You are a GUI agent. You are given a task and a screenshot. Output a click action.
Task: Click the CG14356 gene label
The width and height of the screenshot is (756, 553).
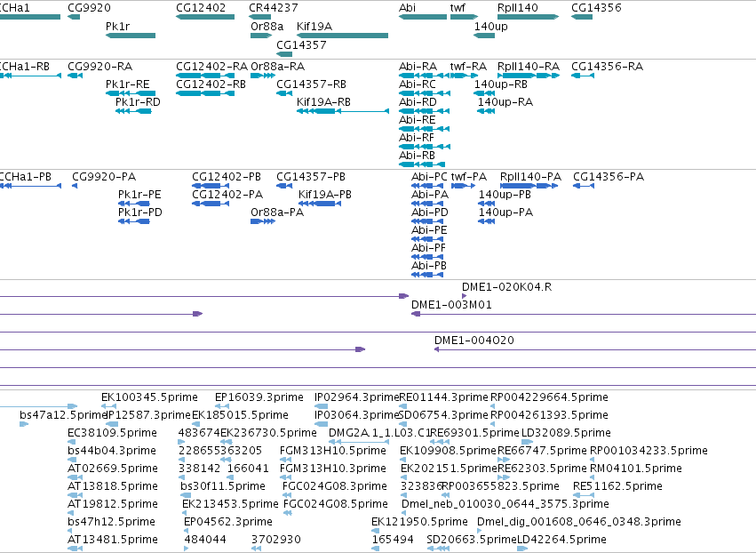(x=596, y=8)
